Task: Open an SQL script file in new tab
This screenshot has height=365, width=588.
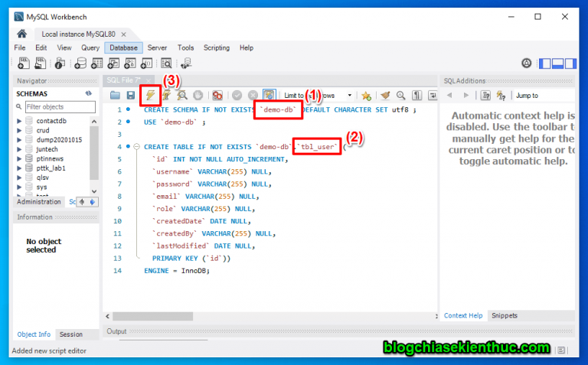Action: [x=40, y=64]
